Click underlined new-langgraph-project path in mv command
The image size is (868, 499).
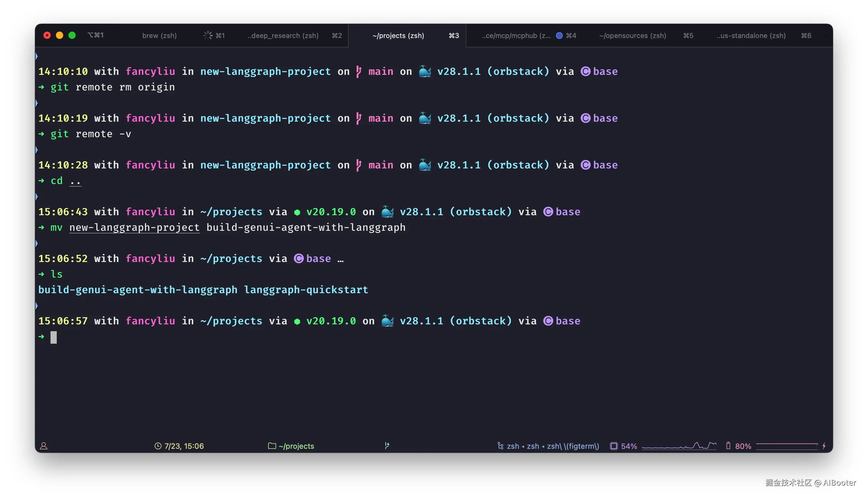click(134, 228)
